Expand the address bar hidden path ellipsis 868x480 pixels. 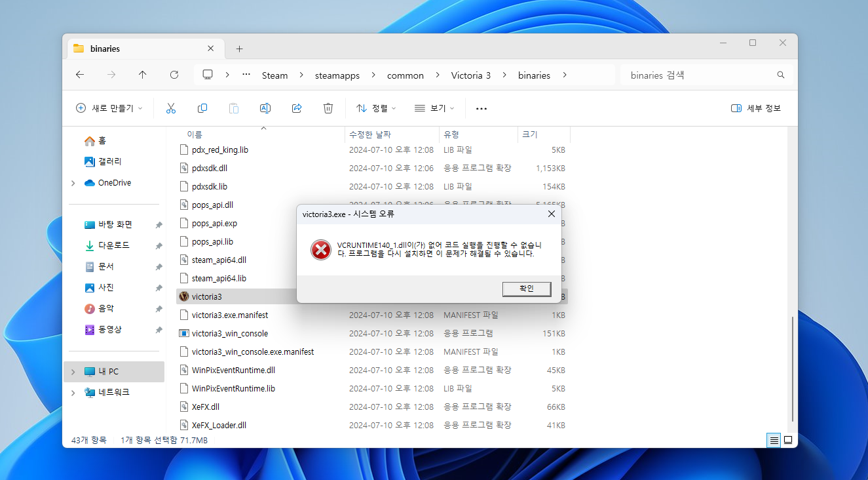tap(246, 75)
